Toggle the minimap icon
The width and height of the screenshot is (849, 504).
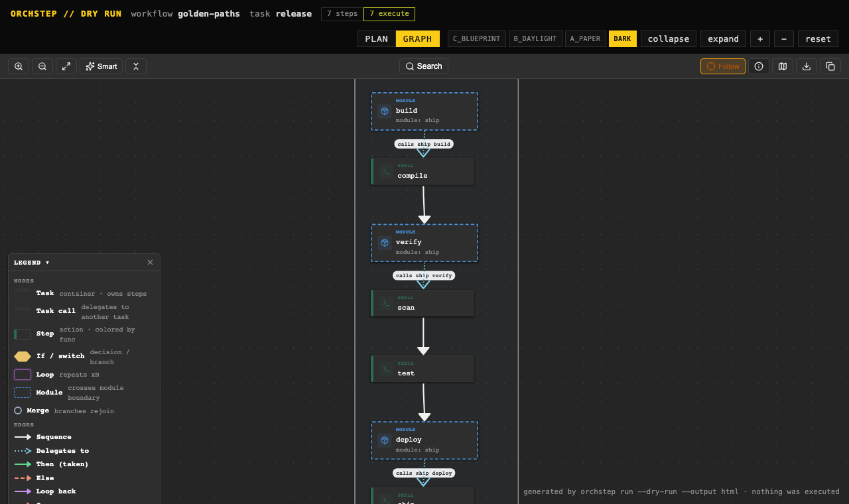coord(783,66)
